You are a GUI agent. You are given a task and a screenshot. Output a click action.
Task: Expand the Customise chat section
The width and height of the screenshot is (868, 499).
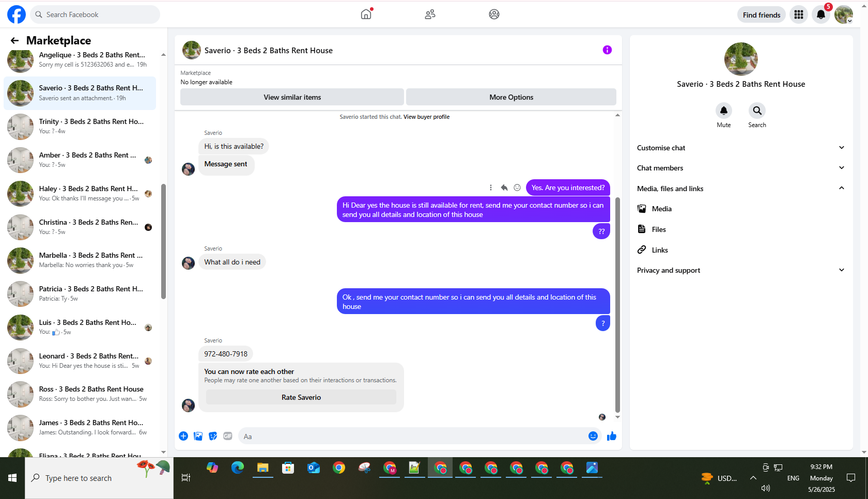pyautogui.click(x=741, y=148)
